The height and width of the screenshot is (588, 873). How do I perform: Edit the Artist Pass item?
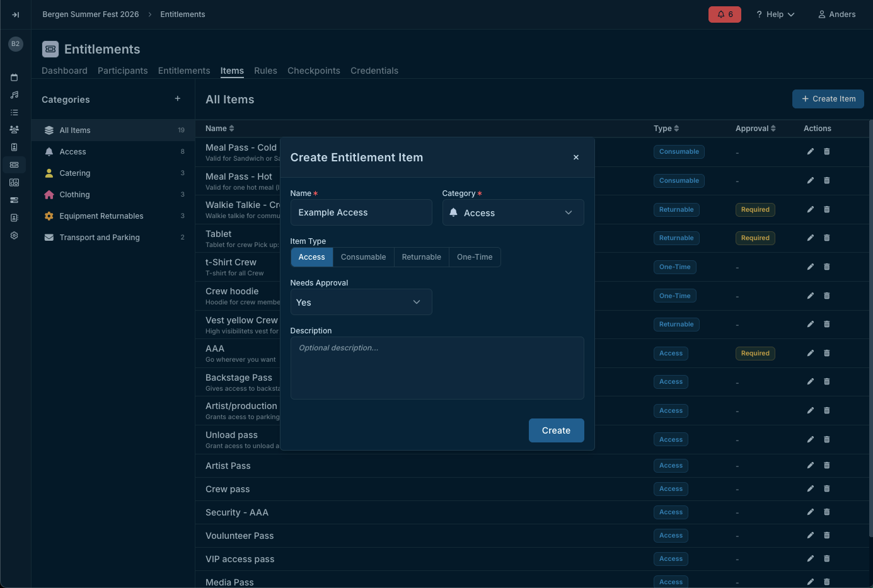click(x=811, y=465)
